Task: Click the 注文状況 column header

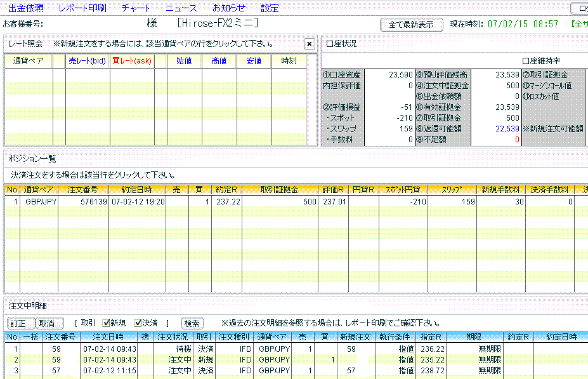Action: (x=173, y=336)
